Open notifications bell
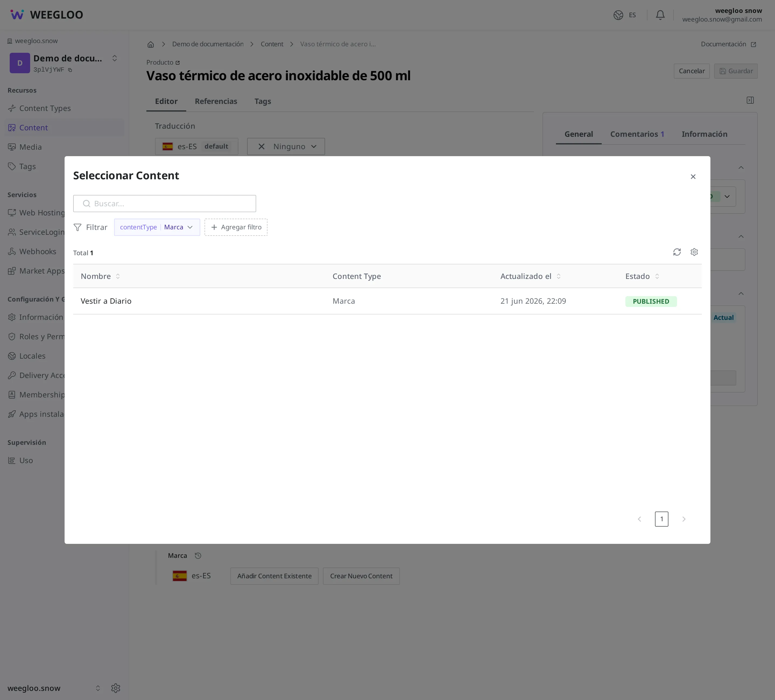775x700 pixels. pos(660,15)
